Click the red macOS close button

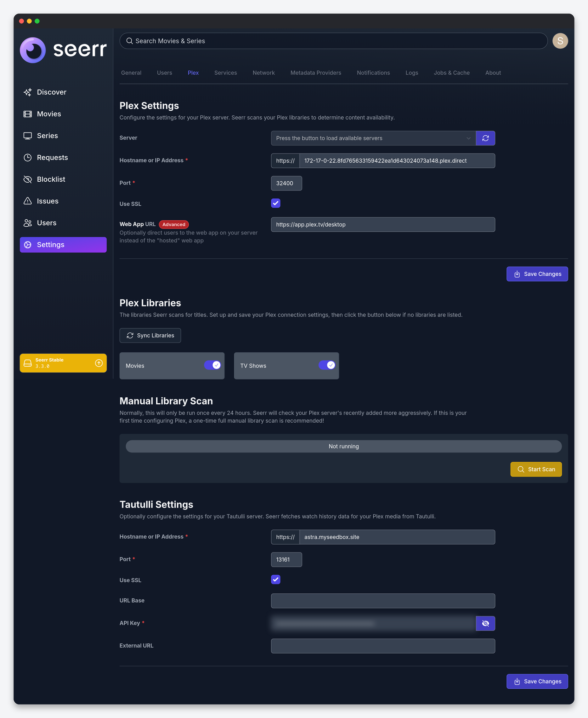[21, 21]
